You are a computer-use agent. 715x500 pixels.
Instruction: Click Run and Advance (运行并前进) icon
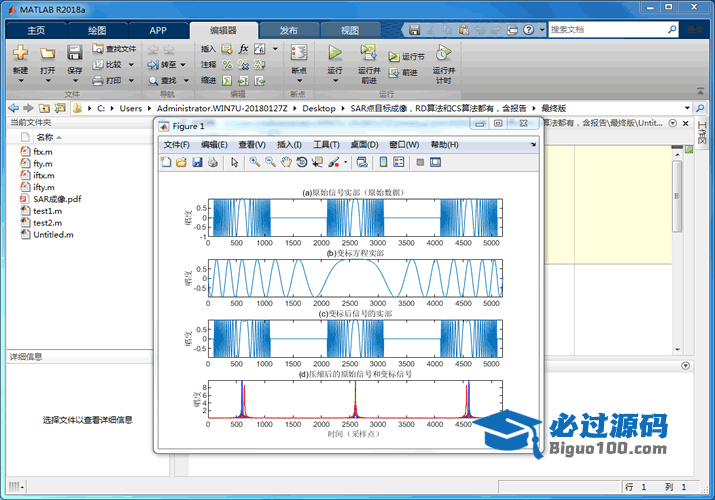tap(368, 53)
